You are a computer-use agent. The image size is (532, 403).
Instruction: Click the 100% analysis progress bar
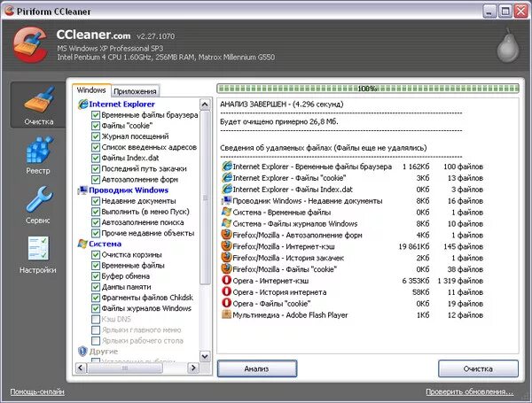(x=368, y=89)
